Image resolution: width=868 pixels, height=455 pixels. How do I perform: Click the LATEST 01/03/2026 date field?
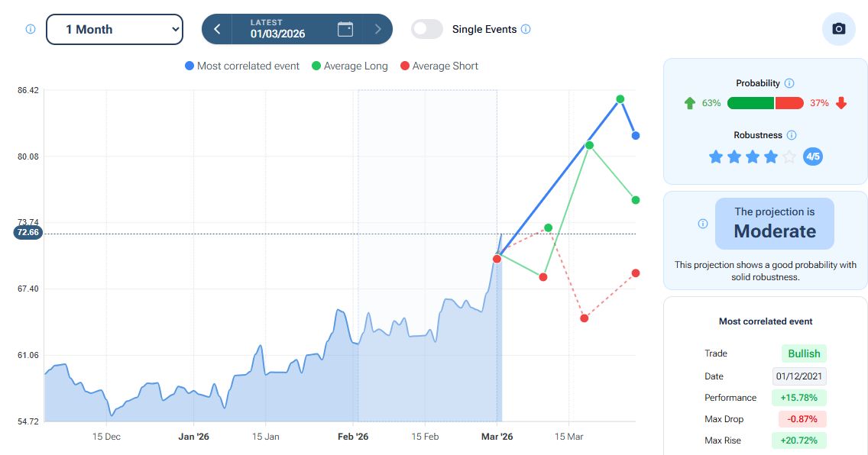pyautogui.click(x=277, y=29)
